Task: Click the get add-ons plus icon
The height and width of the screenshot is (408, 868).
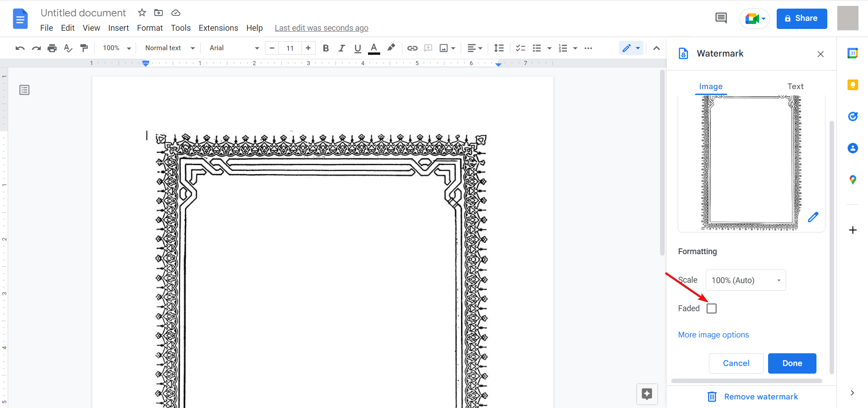Action: click(x=853, y=230)
